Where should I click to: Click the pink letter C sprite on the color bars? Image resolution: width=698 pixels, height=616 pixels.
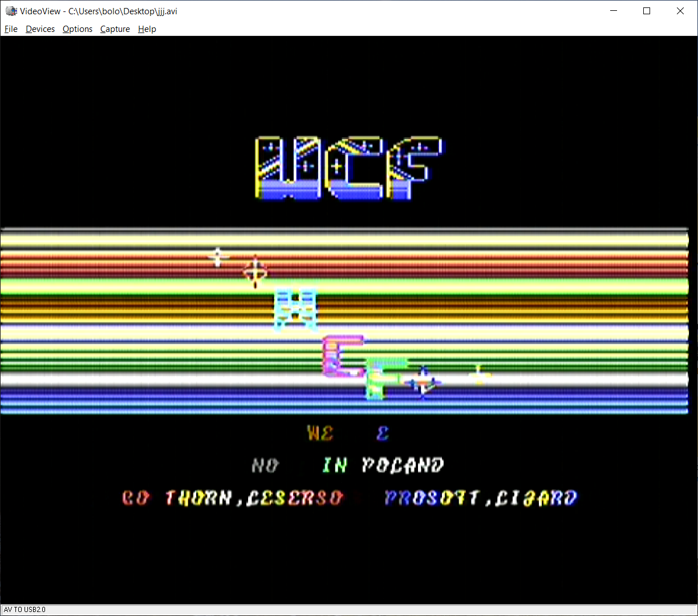343,356
